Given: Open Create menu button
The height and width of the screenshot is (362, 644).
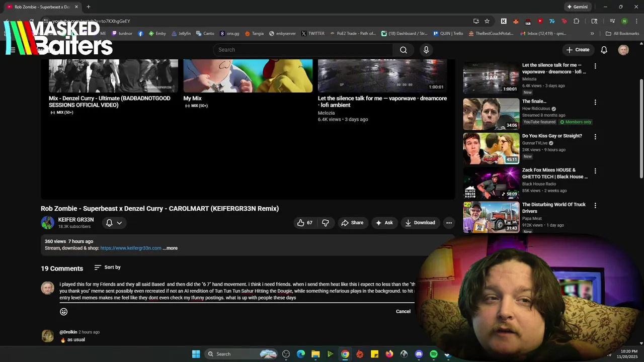Looking at the screenshot, I should coord(578,50).
